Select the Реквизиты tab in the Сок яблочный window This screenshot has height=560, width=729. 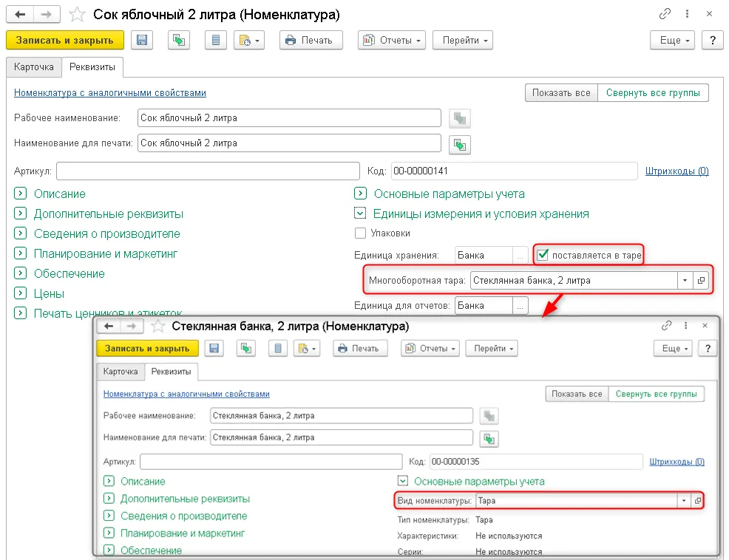[x=92, y=67]
